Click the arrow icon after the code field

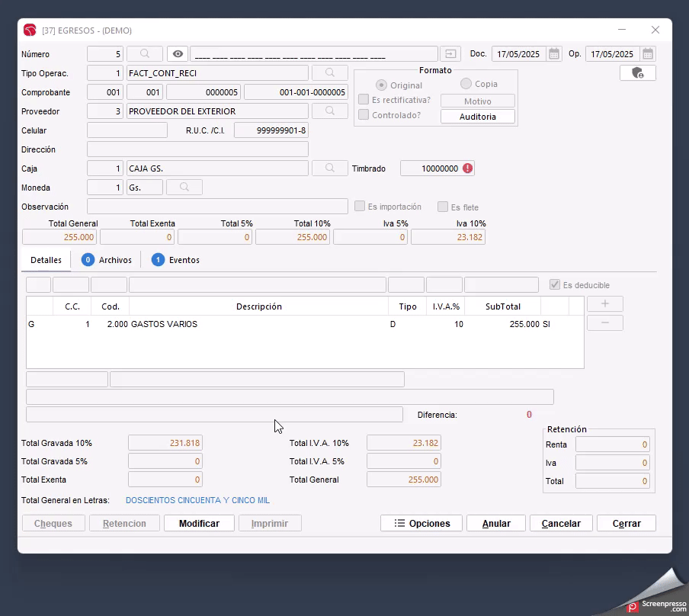tap(450, 54)
